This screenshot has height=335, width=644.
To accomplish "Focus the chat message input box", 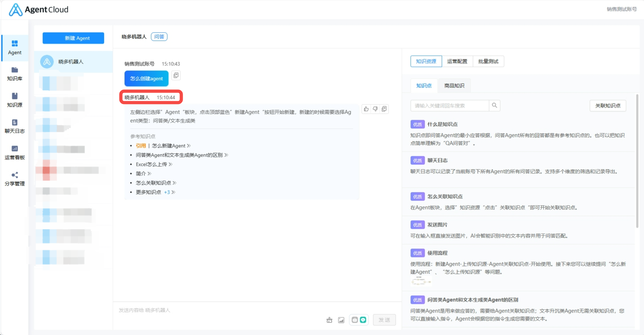I will click(257, 310).
